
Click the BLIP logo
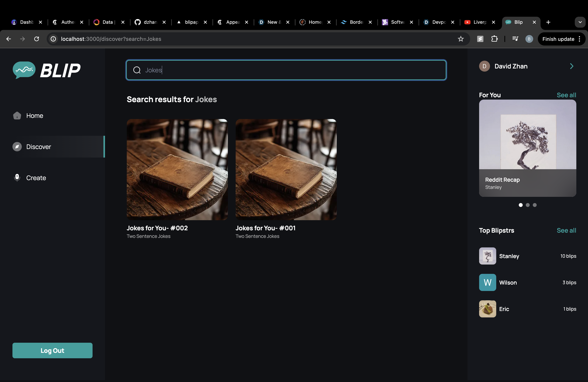[x=47, y=70]
